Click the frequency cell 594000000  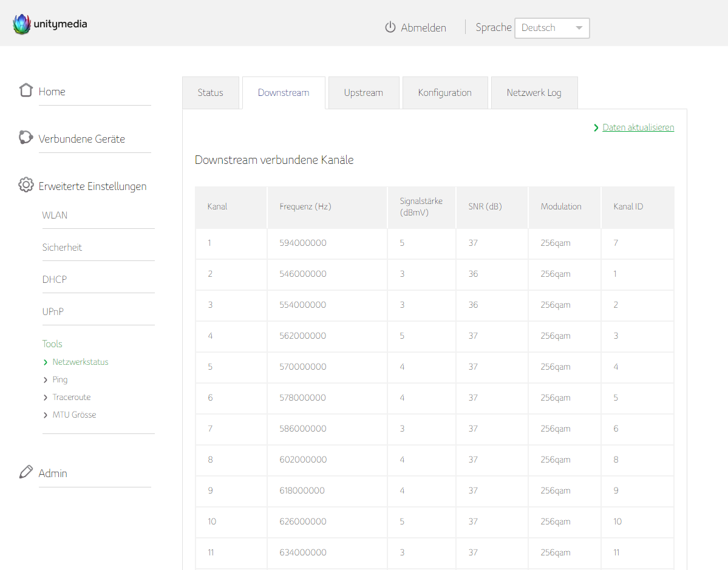tap(303, 243)
